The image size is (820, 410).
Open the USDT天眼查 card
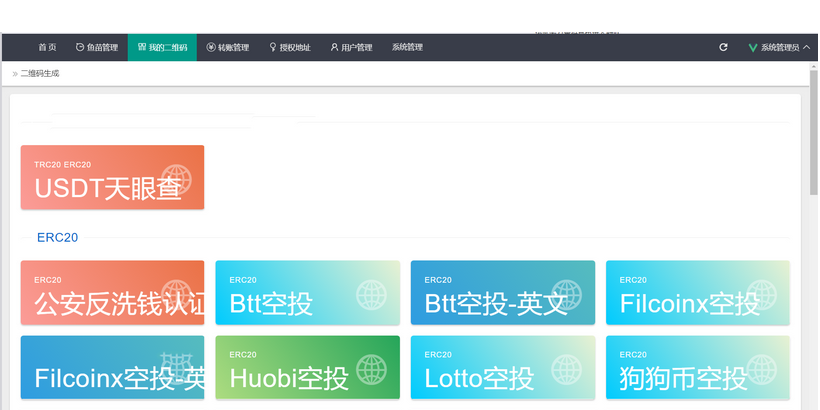pyautogui.click(x=112, y=177)
